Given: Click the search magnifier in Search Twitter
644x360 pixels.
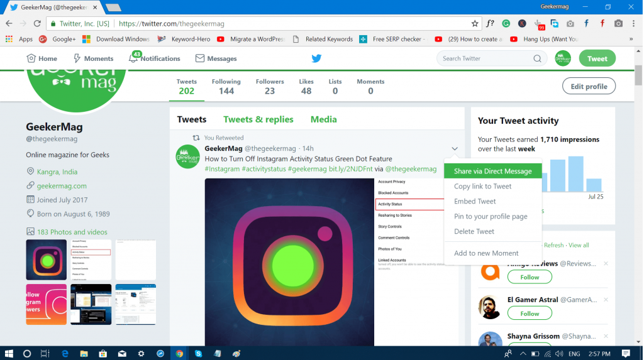Looking at the screenshot, I should tap(537, 58).
